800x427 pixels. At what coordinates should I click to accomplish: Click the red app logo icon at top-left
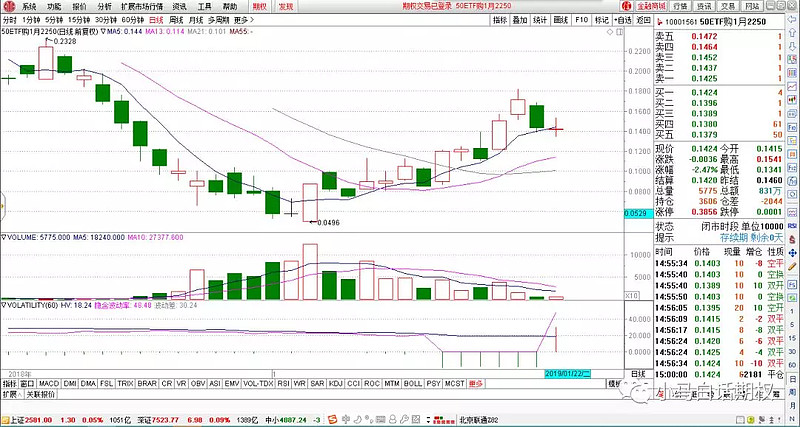coord(8,7)
